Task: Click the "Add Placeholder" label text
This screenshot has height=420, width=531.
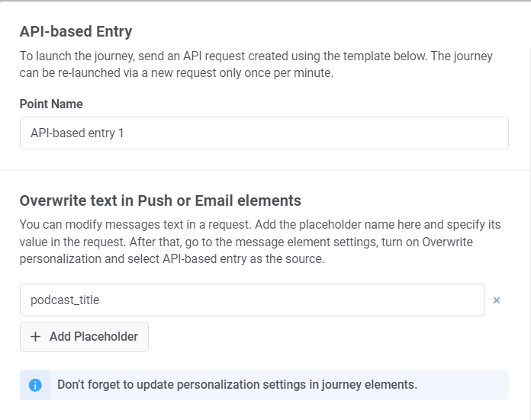Action: (94, 337)
